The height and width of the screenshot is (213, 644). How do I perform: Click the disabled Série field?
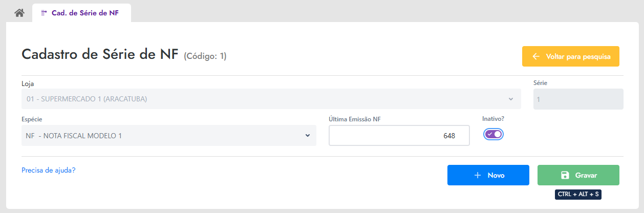[578, 99]
